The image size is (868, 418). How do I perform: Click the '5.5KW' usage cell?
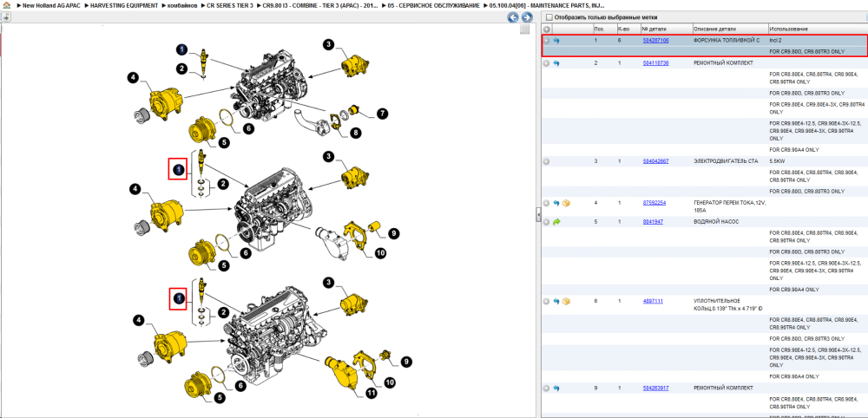pos(777,161)
